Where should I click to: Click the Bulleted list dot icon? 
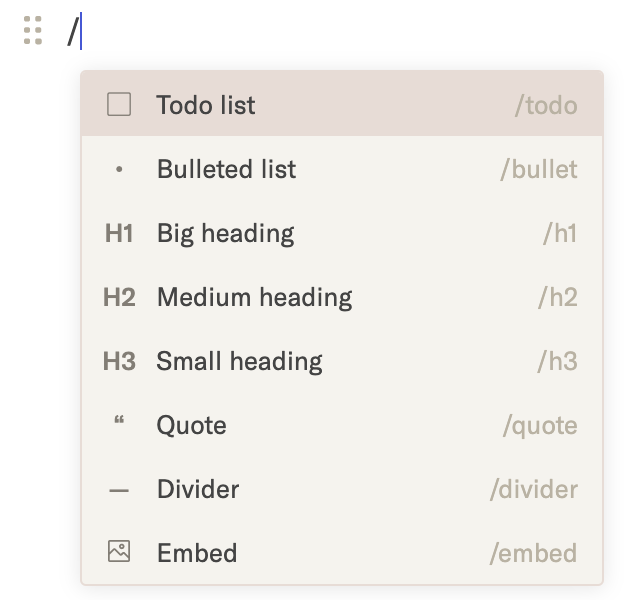click(119, 169)
